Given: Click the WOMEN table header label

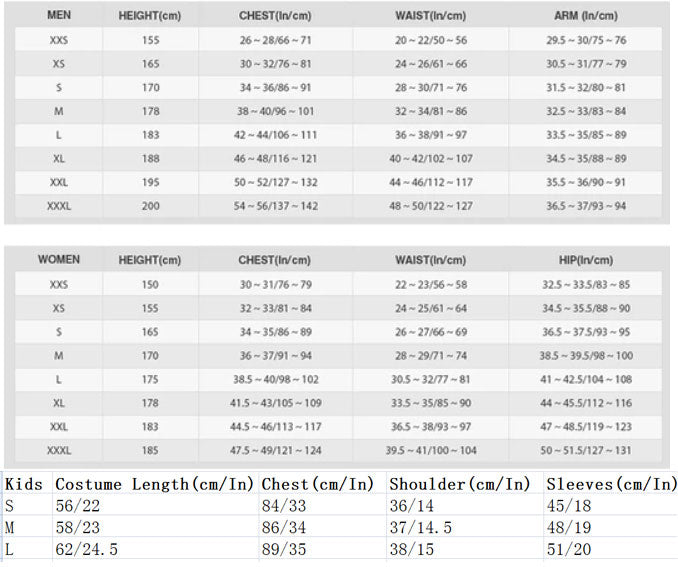Looking at the screenshot, I should pos(59,259).
